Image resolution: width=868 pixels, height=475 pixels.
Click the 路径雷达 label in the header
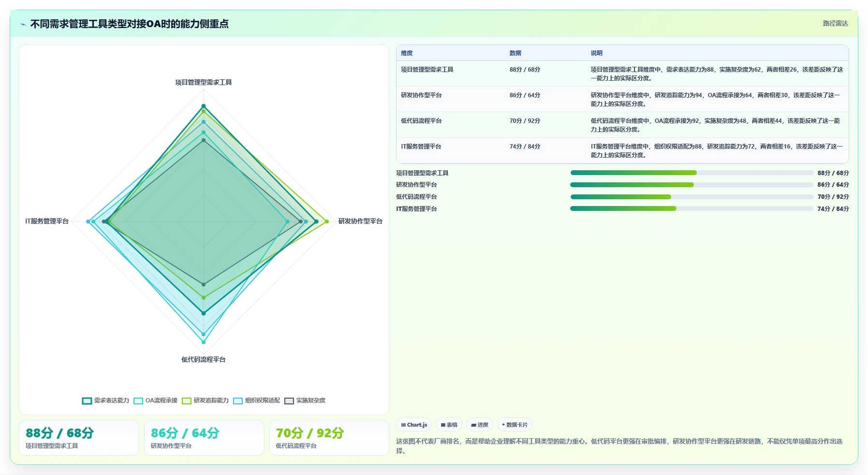click(x=835, y=23)
